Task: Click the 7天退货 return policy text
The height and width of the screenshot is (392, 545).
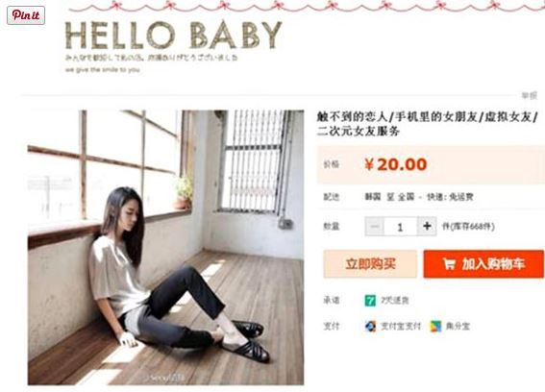Action: [394, 301]
